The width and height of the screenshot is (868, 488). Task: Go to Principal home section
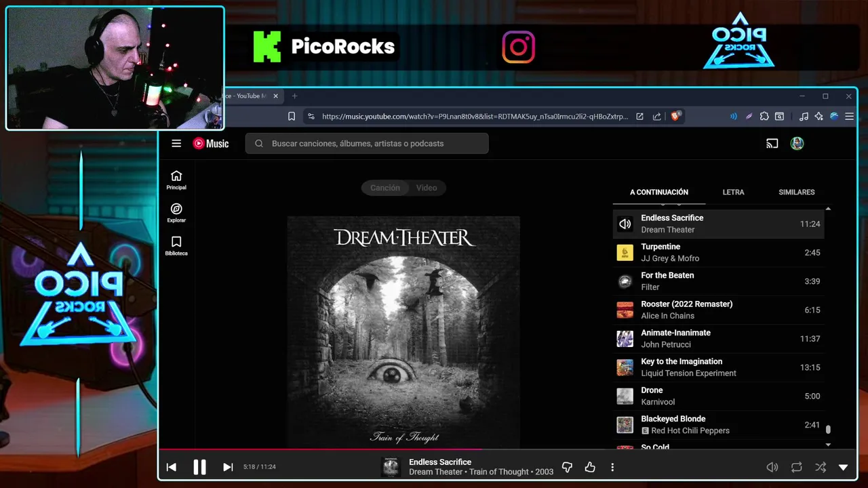pos(176,180)
